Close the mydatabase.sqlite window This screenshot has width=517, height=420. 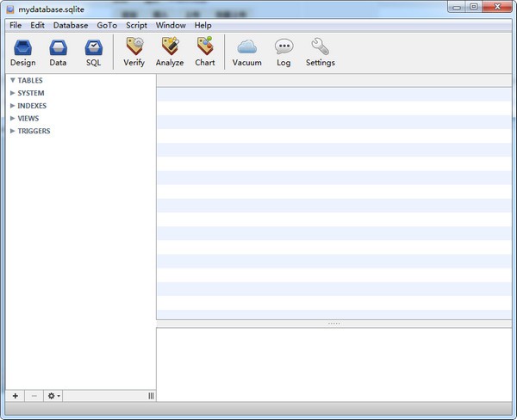[497, 7]
